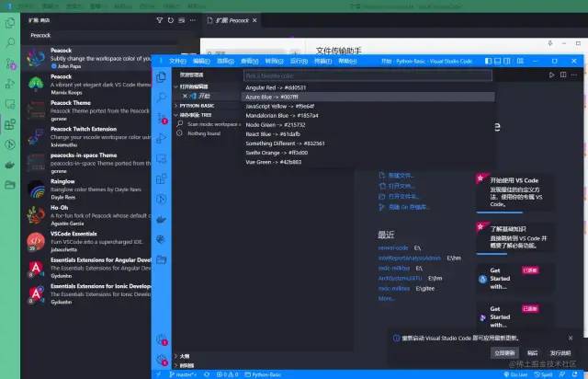Select Peacock extension by John Papa
This screenshot has height=379, width=588.
click(x=87, y=58)
